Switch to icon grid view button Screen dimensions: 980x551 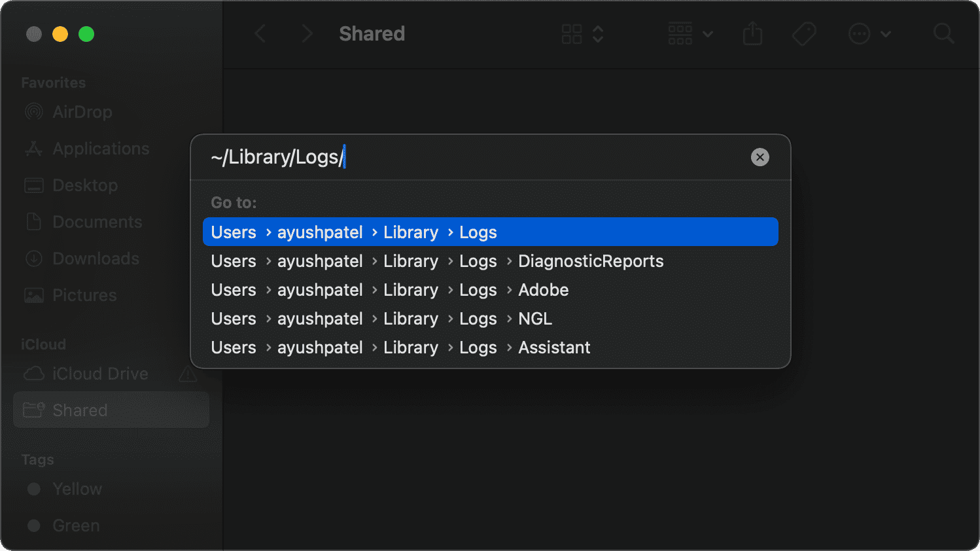572,34
